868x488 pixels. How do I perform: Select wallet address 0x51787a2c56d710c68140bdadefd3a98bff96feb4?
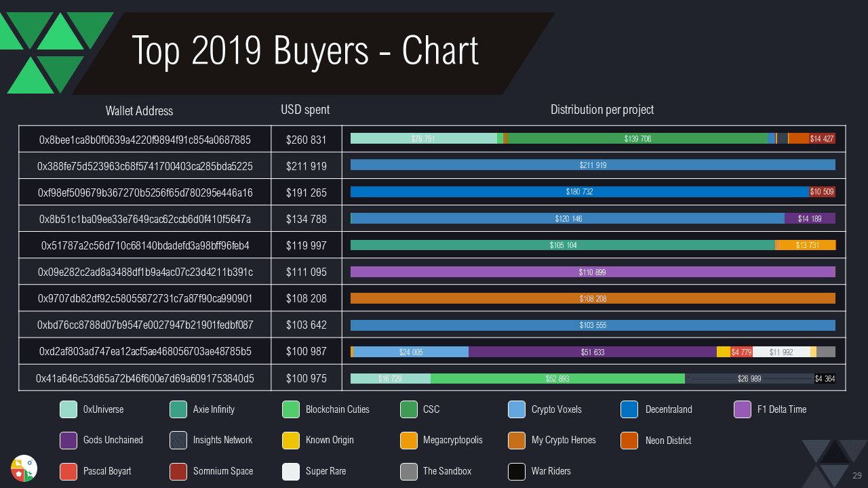coord(145,245)
